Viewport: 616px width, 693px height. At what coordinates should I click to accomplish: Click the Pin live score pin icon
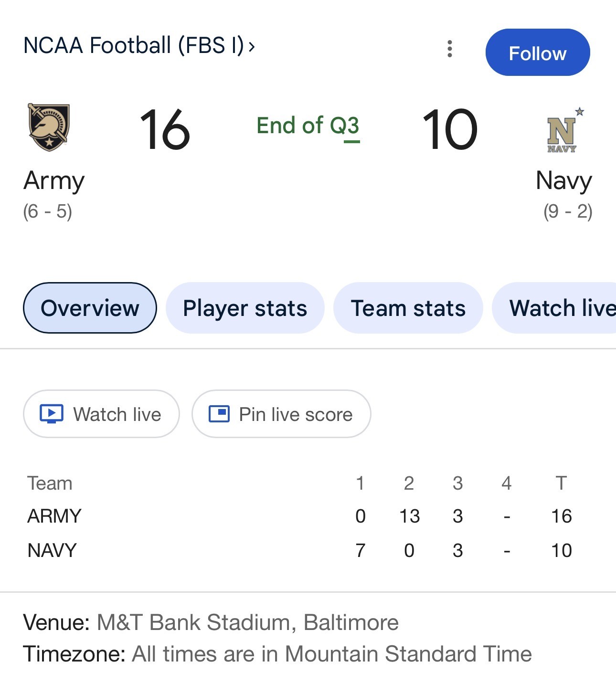click(219, 414)
